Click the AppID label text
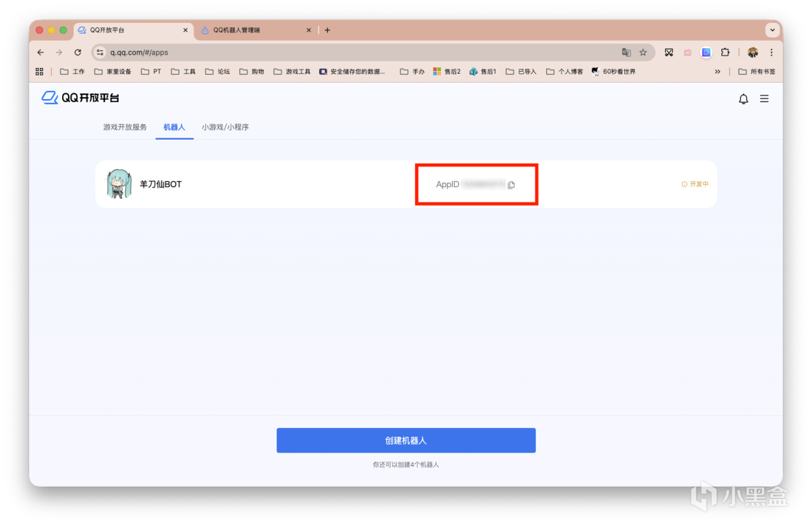The width and height of the screenshot is (812, 525). (x=448, y=185)
